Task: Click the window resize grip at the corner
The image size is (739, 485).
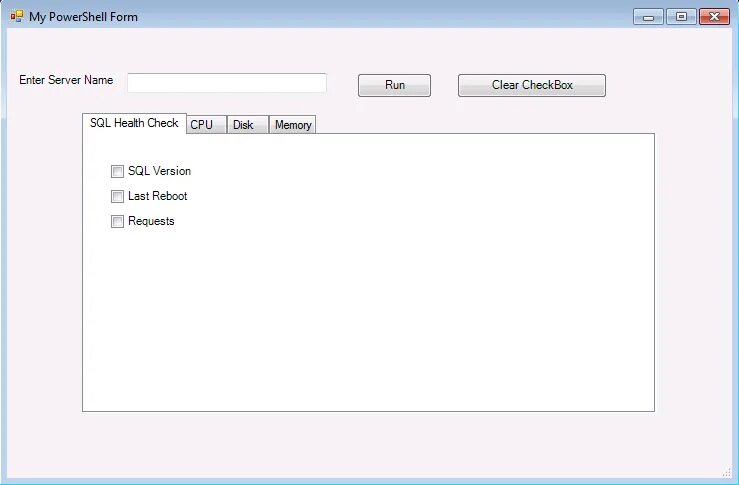Action: click(727, 473)
